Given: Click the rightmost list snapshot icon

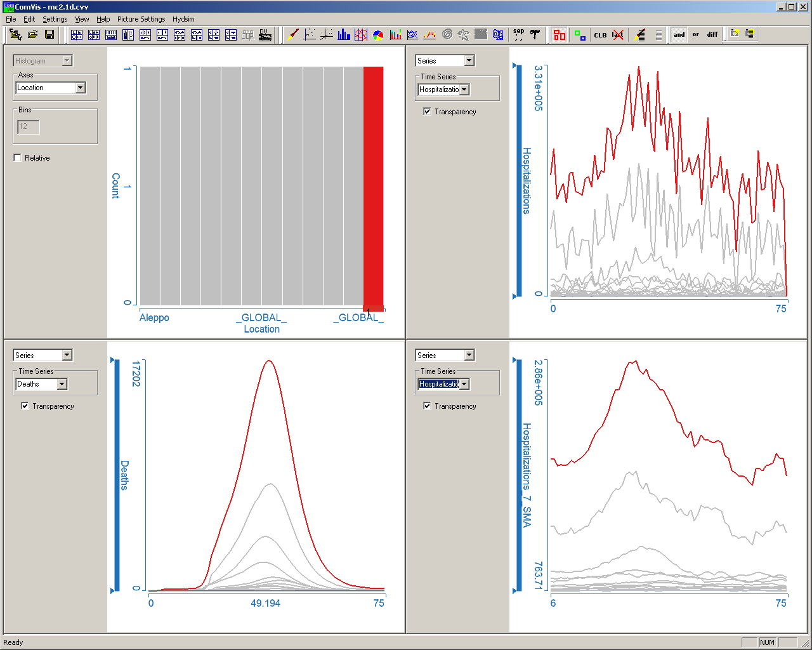Looking at the screenshot, I should 750,34.
